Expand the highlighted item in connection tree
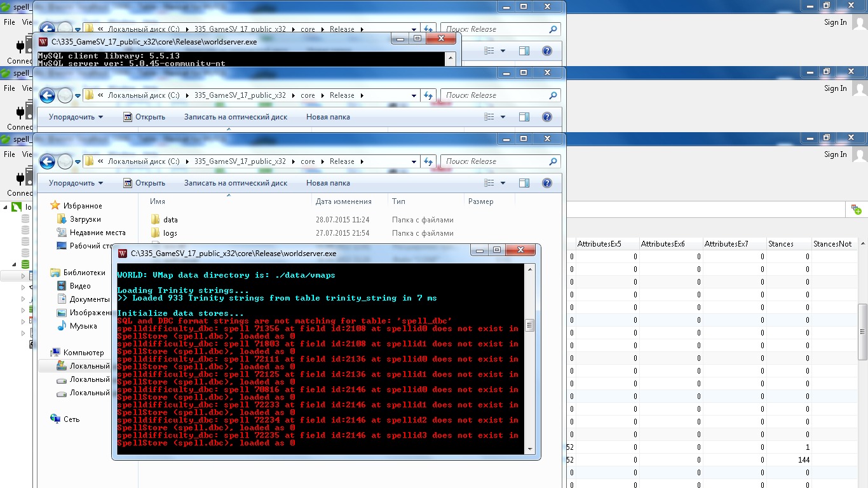The image size is (868, 488). [x=24, y=276]
